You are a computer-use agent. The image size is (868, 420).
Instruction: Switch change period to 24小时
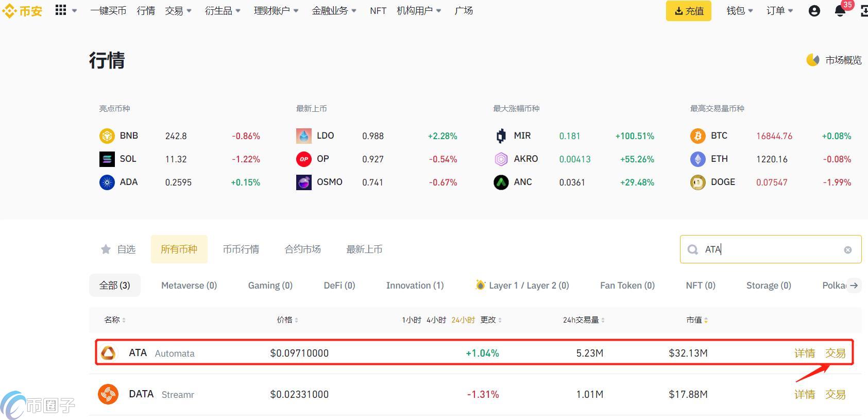463,320
